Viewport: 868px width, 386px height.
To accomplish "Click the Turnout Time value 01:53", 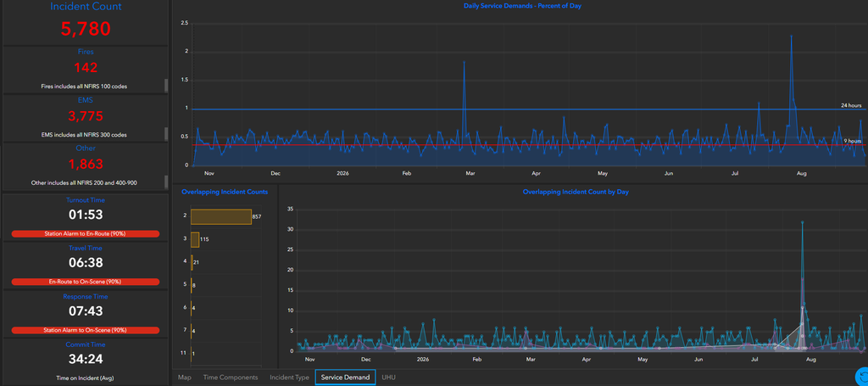I will click(86, 215).
